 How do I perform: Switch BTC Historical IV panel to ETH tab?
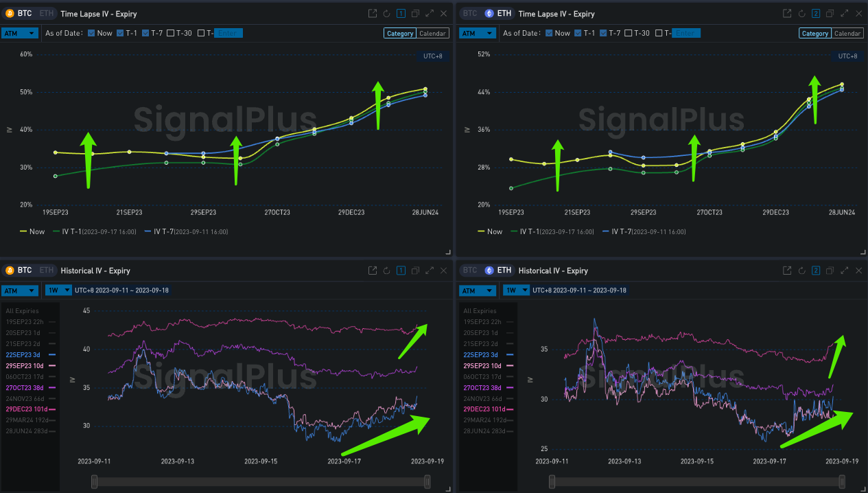point(46,271)
